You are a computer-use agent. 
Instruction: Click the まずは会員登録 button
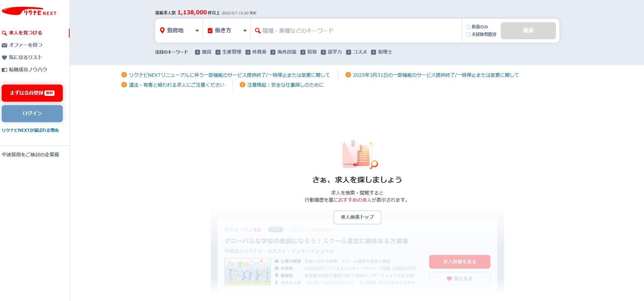pos(32,93)
